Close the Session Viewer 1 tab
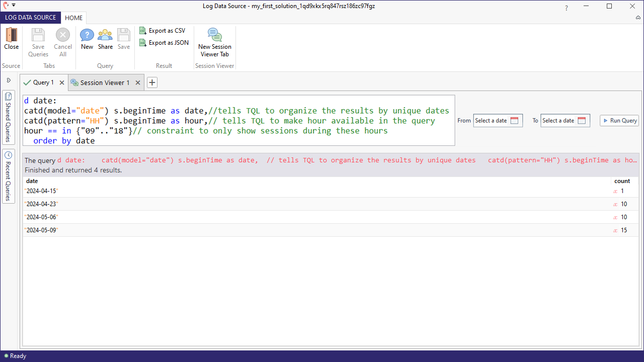Image resolution: width=644 pixels, height=362 pixels. pos(138,82)
